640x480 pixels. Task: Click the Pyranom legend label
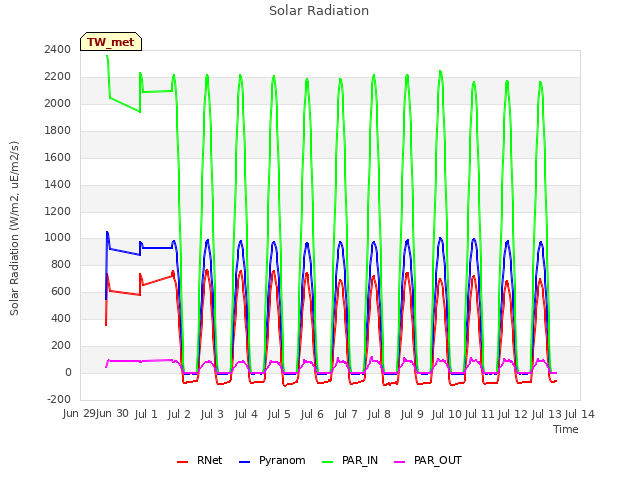282,460
